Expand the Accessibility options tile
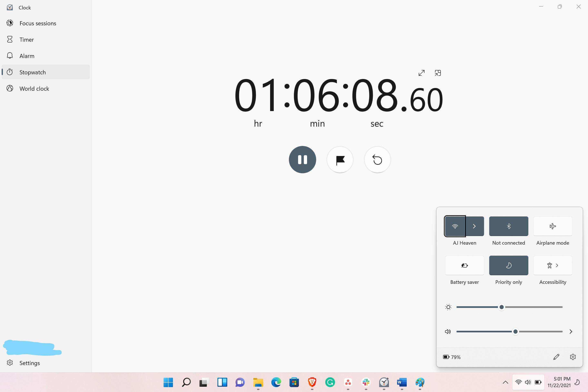Image resolution: width=588 pixels, height=392 pixels. (x=552, y=265)
